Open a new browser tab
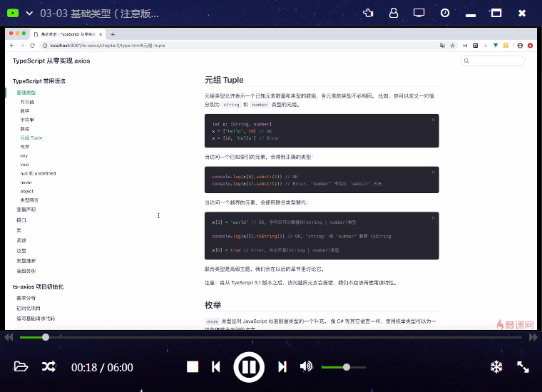Screen dimensions: 542x392 (x=113, y=34)
